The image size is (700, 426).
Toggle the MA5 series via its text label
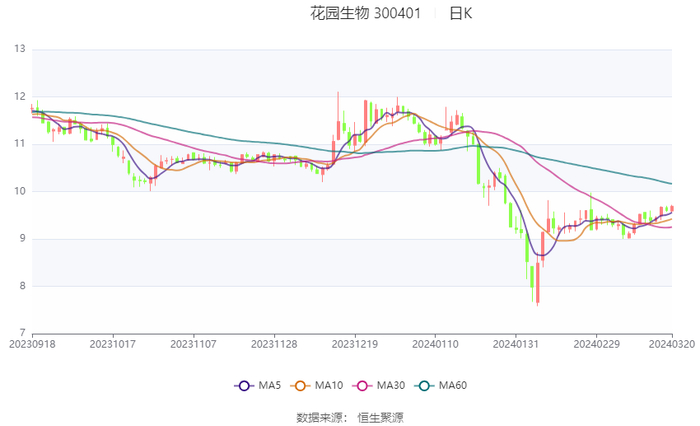[268, 385]
